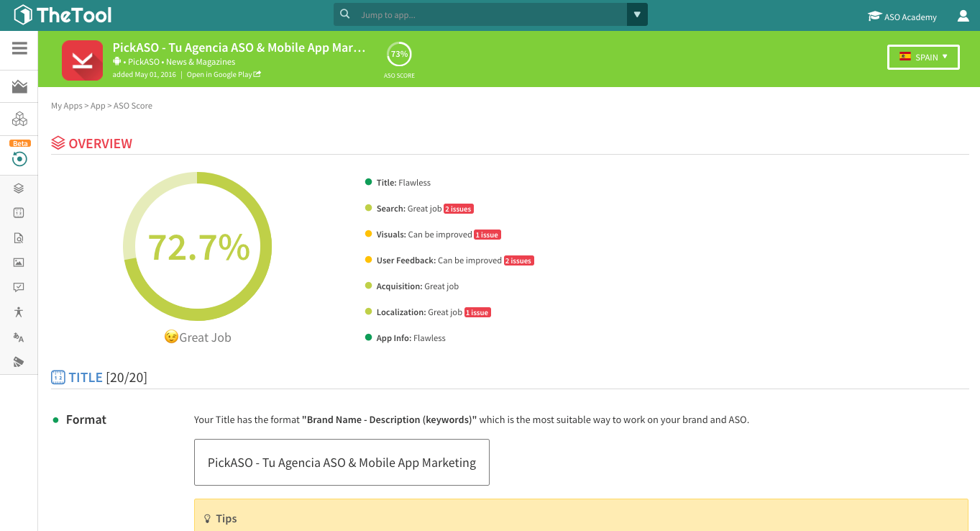Click the OVERVIEW layers heading icon

point(58,143)
